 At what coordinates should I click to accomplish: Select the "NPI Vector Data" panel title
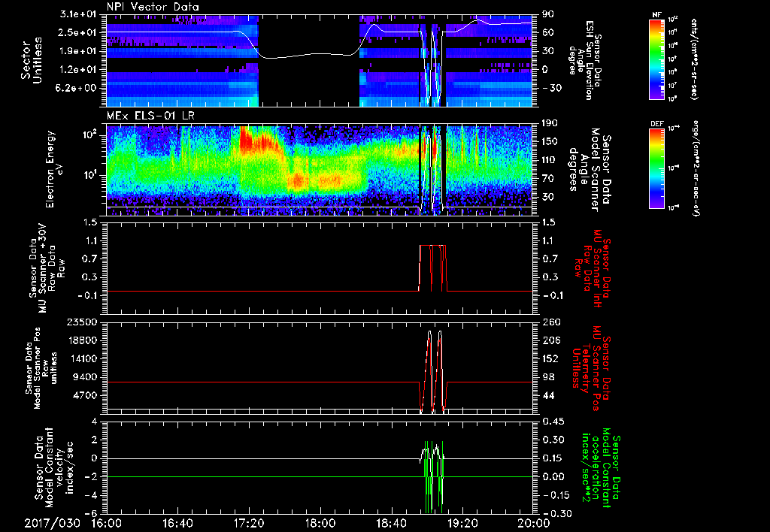coord(153,7)
